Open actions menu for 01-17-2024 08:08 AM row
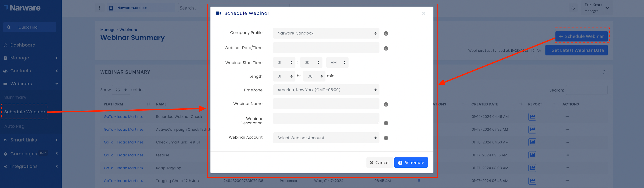This screenshot has height=188, width=644. [x=567, y=168]
